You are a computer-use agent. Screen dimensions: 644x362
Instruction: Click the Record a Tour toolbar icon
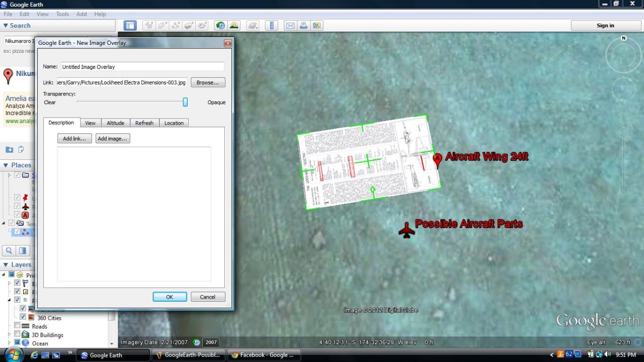[x=202, y=26]
